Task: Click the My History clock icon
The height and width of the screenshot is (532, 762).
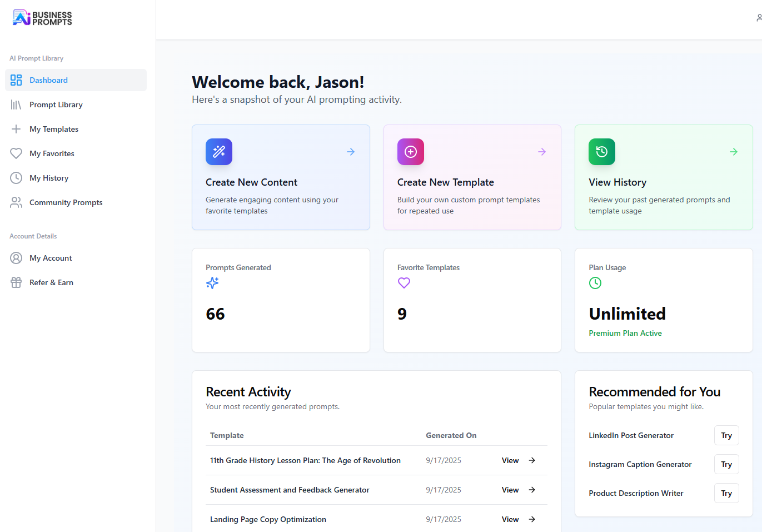Action: click(17, 178)
